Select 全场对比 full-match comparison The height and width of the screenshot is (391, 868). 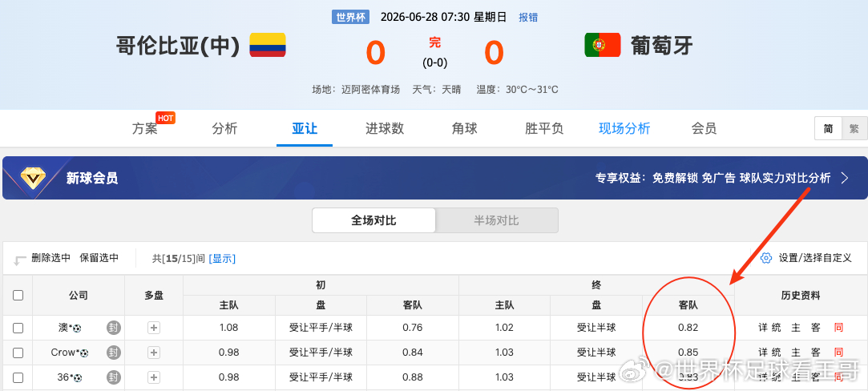coord(373,220)
